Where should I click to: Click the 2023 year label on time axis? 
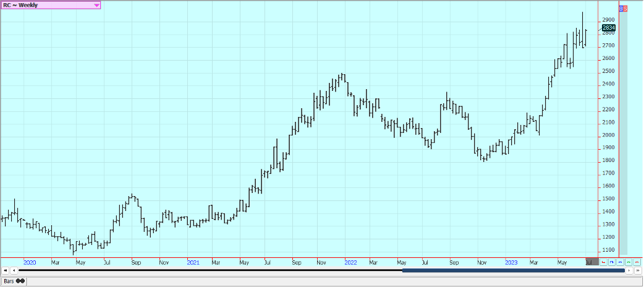[x=511, y=262]
